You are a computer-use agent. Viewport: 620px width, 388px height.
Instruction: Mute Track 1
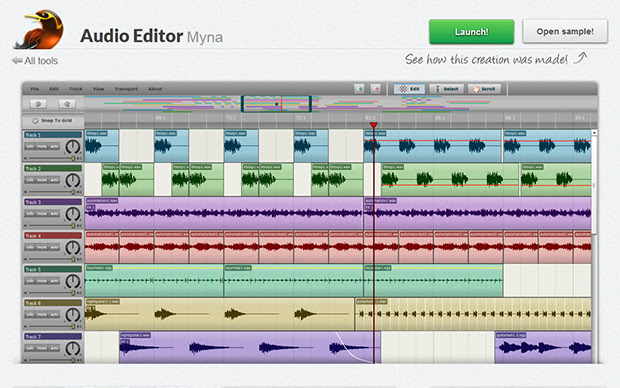42,146
